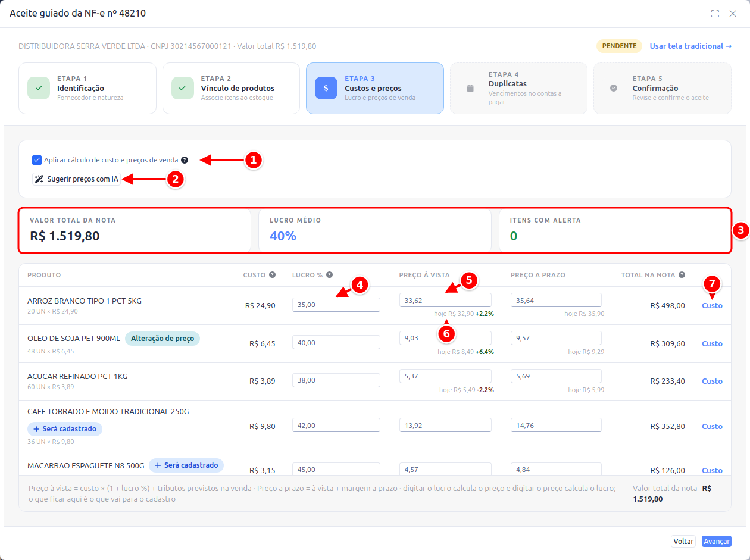
Task: Click preço à vista field for ACUCAR REFINADO
Action: click(445, 376)
